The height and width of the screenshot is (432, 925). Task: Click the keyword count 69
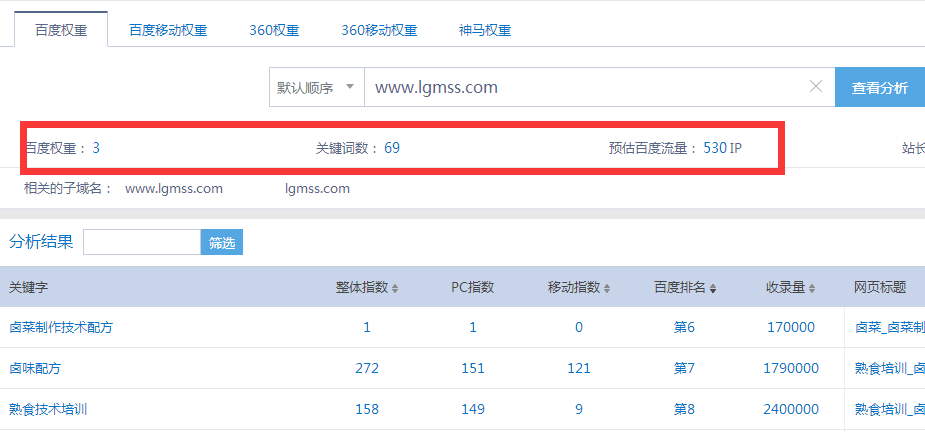(x=392, y=148)
